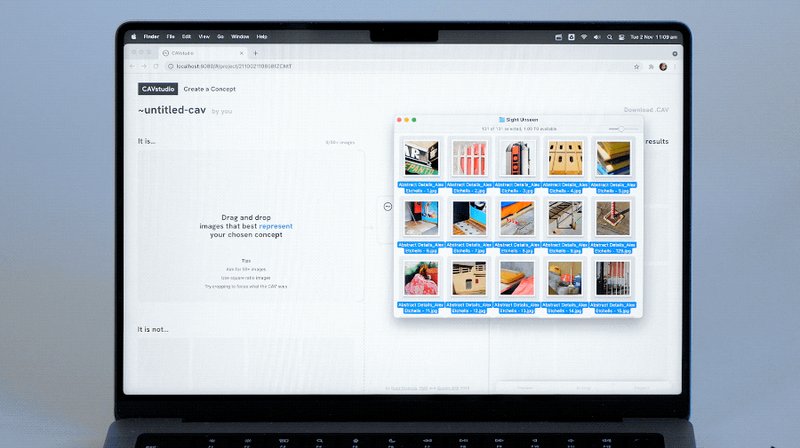The height and width of the screenshot is (448, 800).
Task: Select thumbnail of stacked yellow and blue boards
Action: [x=613, y=158]
